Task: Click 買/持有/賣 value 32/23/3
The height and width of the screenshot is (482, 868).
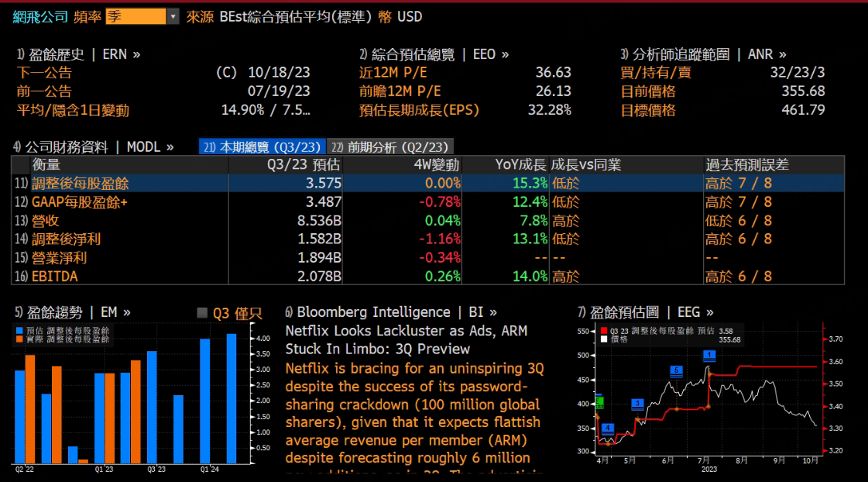Action: pos(798,73)
